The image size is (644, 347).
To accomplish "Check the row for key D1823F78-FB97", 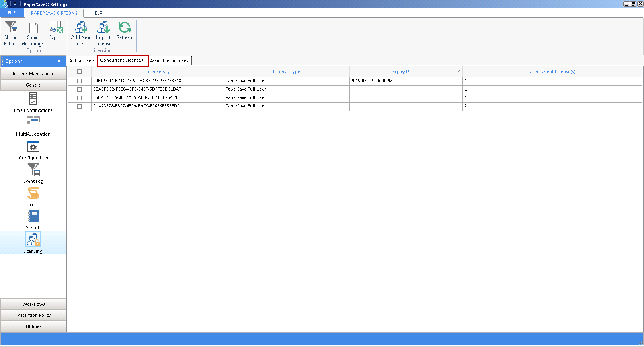I will pos(79,106).
